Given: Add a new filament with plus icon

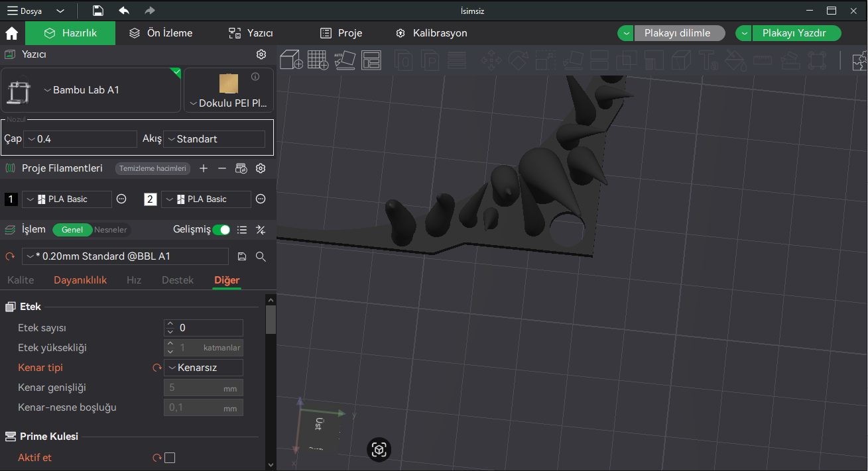Looking at the screenshot, I should 204,168.
